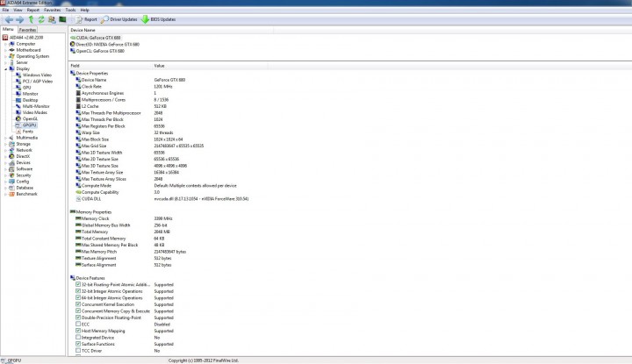632x364 pixels.
Task: Toggle the 32-bit Floating-Point Atomic Addition checkbox
Action: coord(78,284)
